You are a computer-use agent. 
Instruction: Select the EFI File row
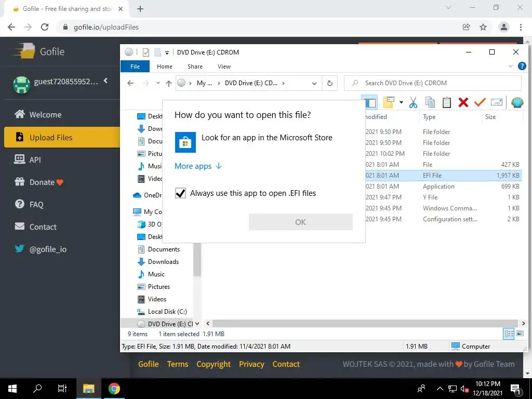[445, 176]
